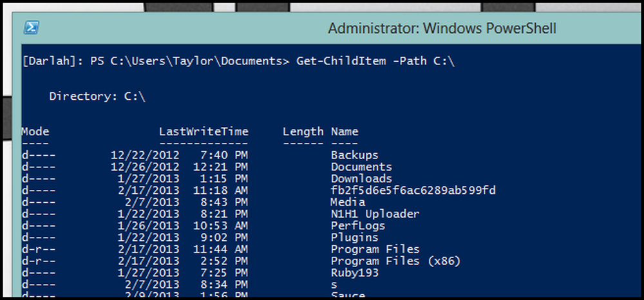The image size is (644, 300).
Task: Click the Name column header
Action: tap(345, 132)
